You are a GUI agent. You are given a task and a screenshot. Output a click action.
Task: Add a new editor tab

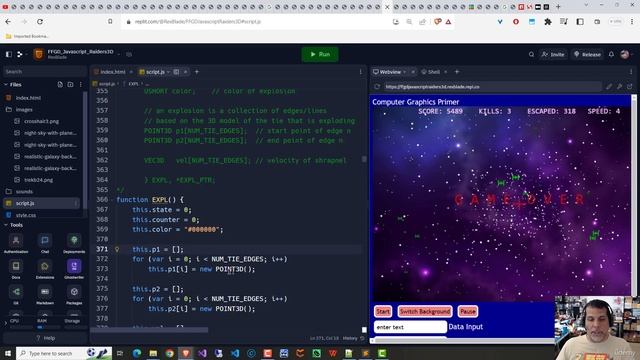click(x=197, y=72)
